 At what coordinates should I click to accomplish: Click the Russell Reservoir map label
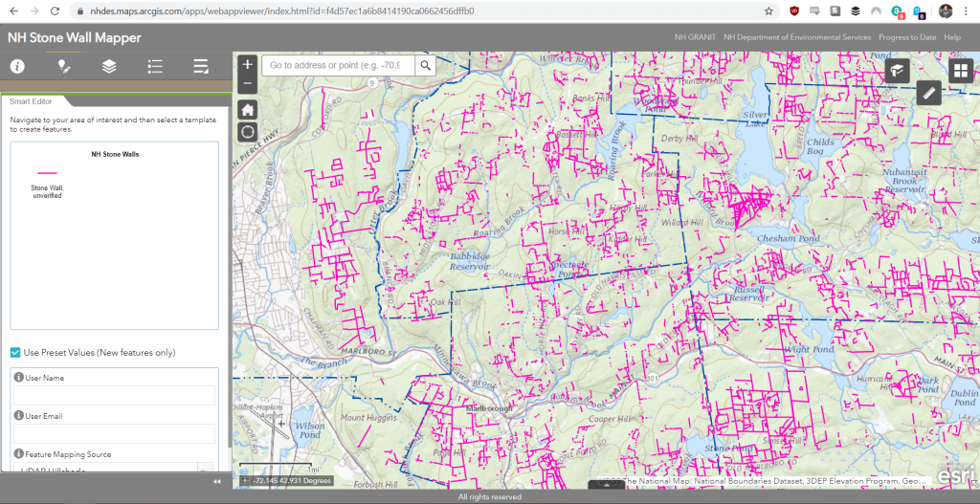749,294
